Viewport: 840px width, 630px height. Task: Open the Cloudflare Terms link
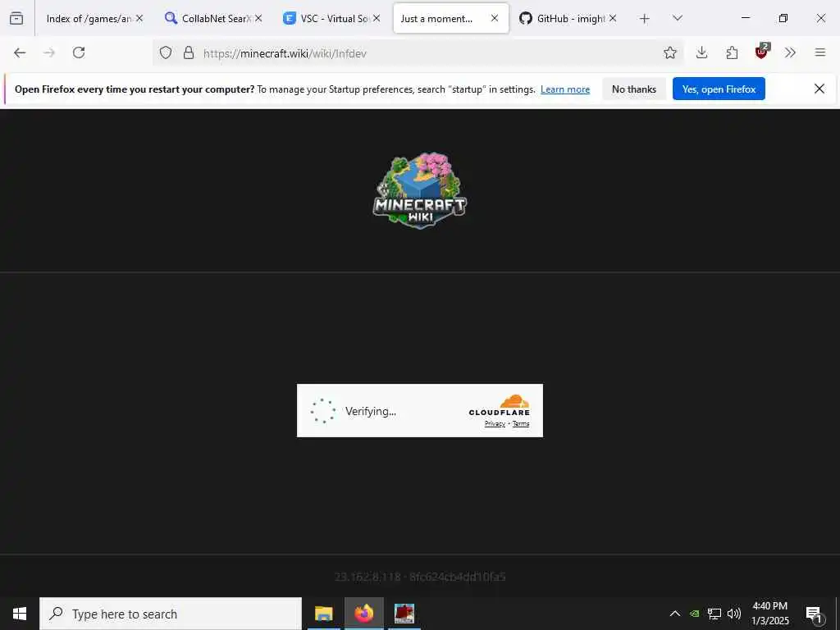click(x=521, y=424)
